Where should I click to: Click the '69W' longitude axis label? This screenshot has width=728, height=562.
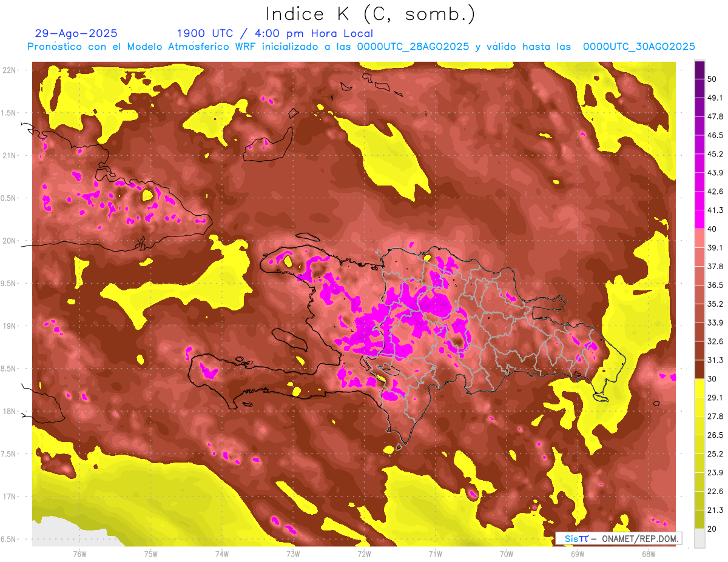tap(577, 554)
